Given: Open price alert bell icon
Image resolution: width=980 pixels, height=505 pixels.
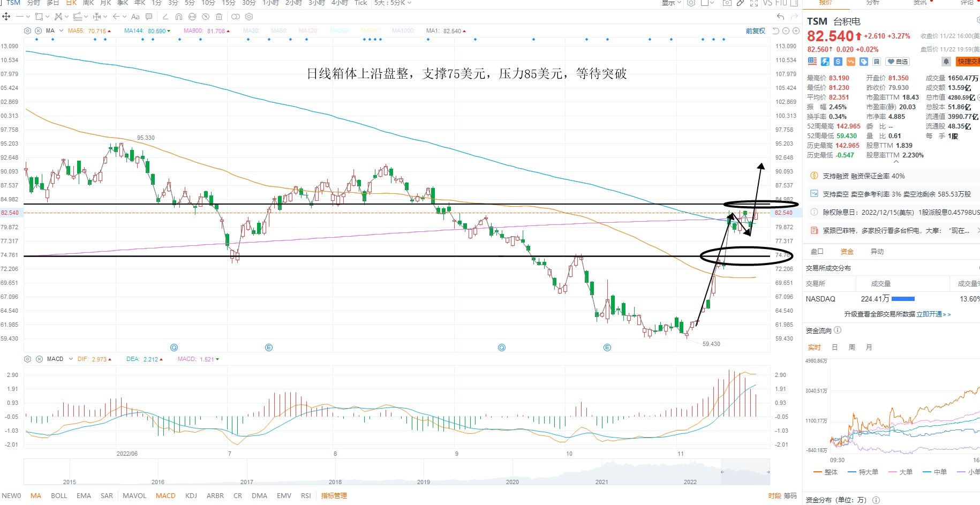Looking at the screenshot, I should point(946,62).
